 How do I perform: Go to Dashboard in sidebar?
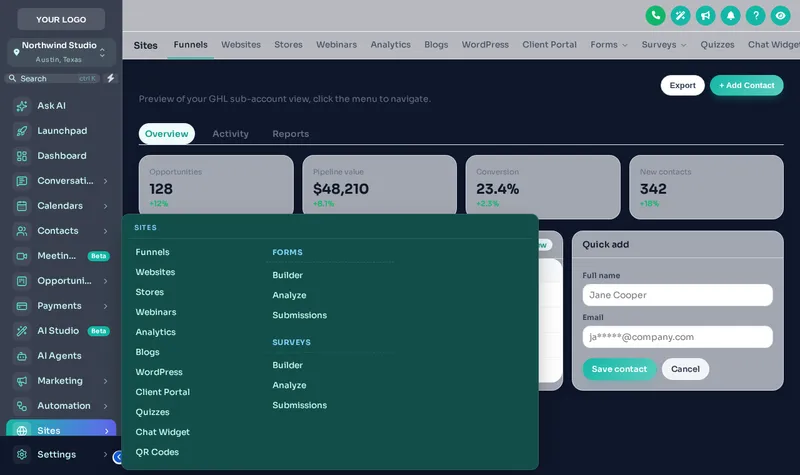[x=61, y=156]
